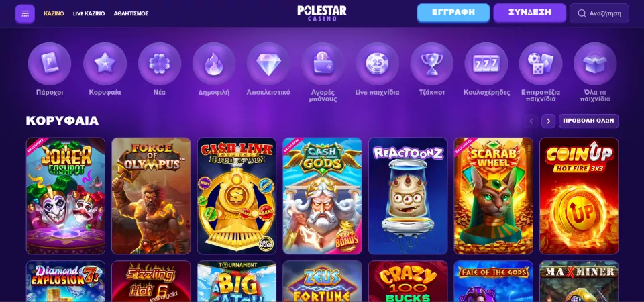
Task: Click the Αγορές μπόνους wallet icon
Action: (323, 64)
